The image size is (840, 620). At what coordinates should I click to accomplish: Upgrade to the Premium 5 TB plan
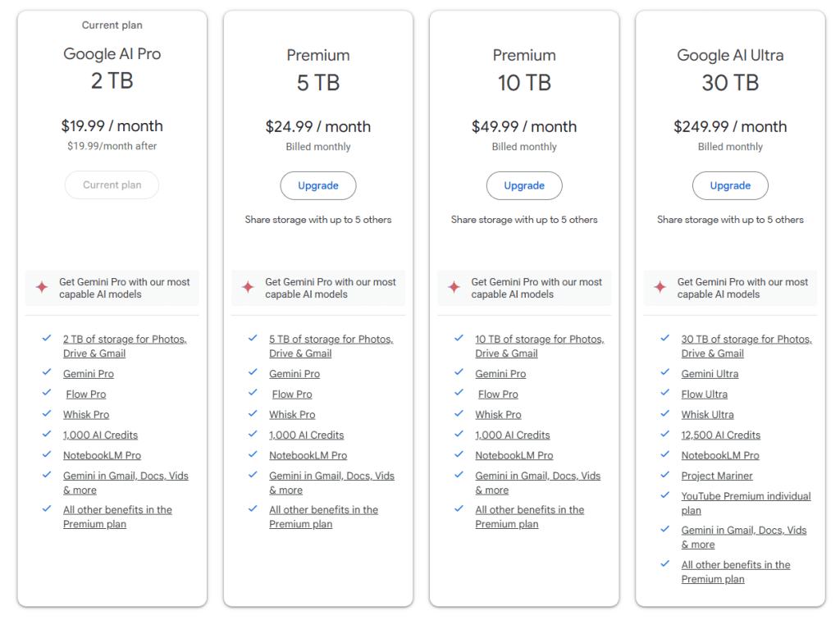click(318, 185)
